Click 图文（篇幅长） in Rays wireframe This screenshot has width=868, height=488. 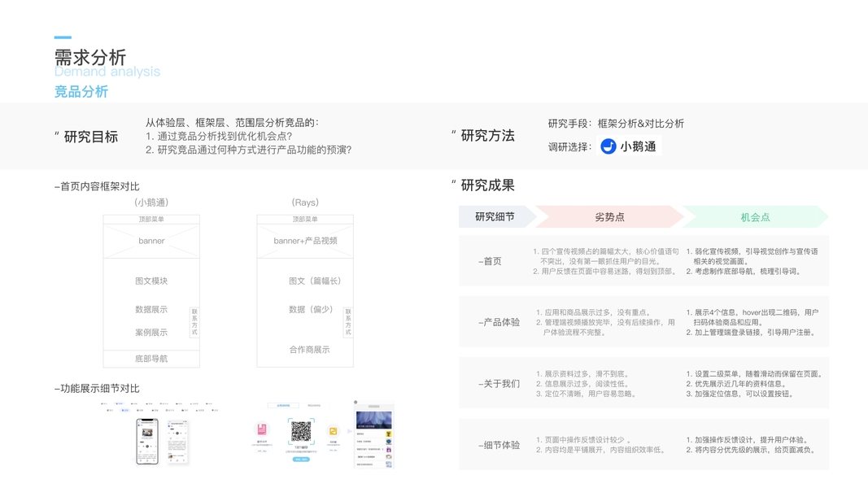tap(315, 281)
